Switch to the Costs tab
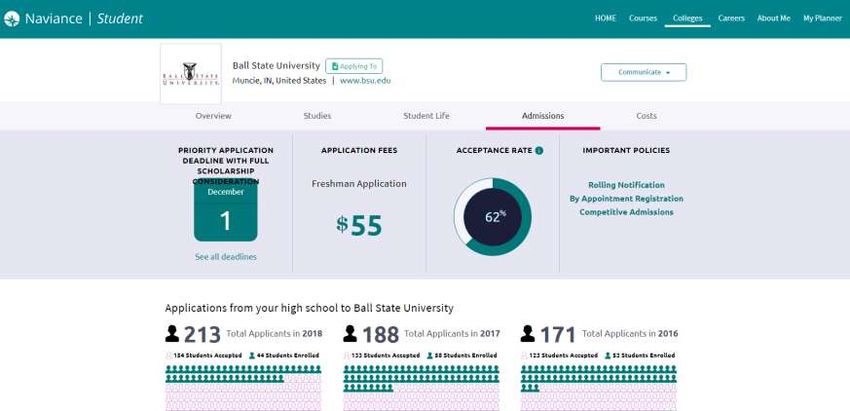 646,116
